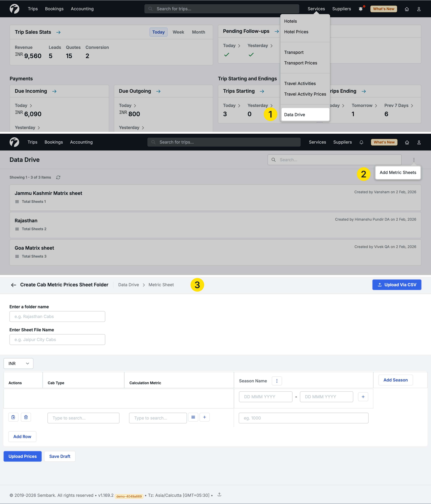Select the Week stats toggle
Viewport: 431px width, 504px height.
[178, 32]
